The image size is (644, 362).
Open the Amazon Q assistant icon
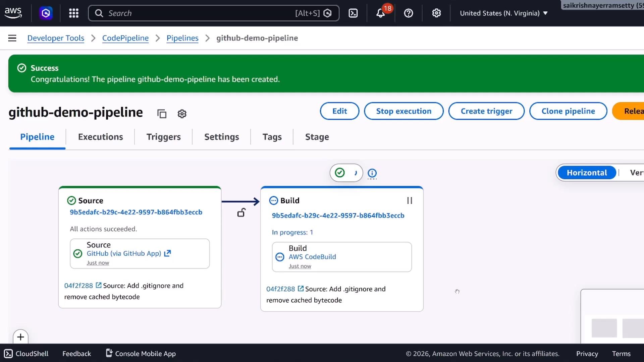tap(46, 13)
